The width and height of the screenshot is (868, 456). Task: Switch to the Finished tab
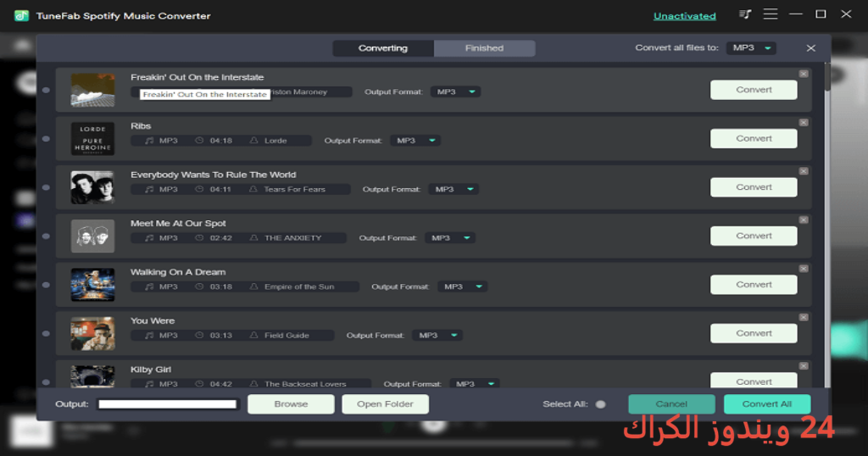tap(484, 48)
